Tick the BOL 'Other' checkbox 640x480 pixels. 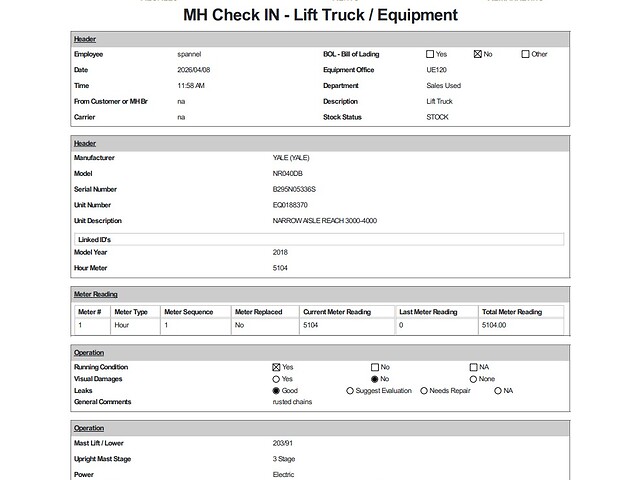tap(526, 54)
